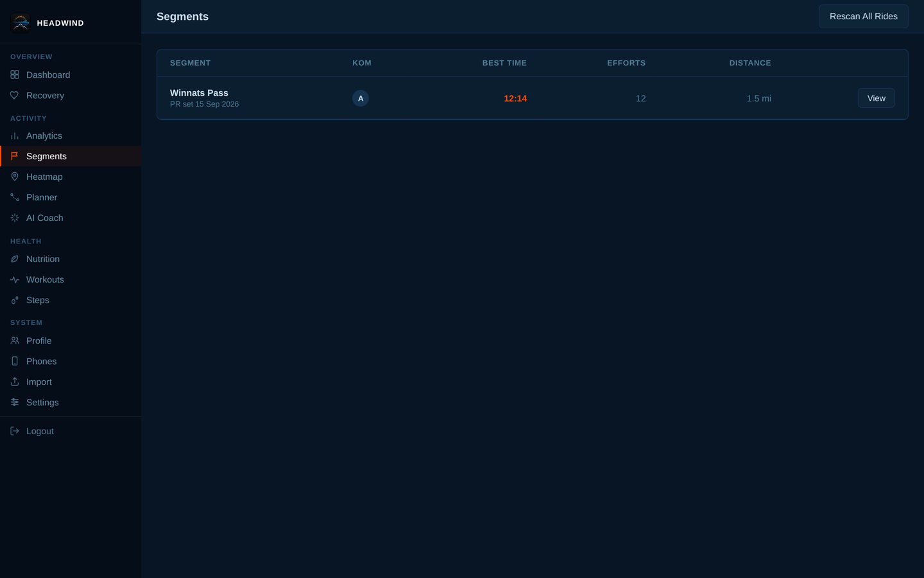View the Winnats Pass segment

tap(877, 98)
